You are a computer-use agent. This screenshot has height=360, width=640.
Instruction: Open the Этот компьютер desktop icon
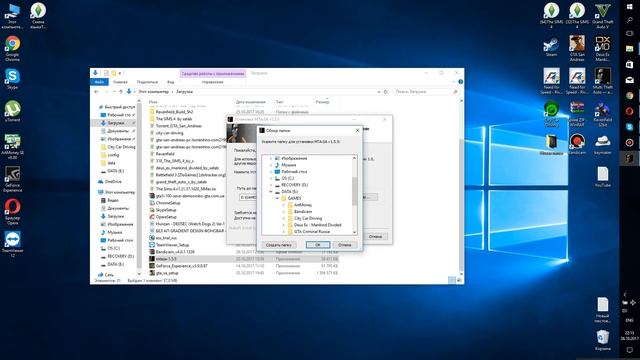click(13, 16)
